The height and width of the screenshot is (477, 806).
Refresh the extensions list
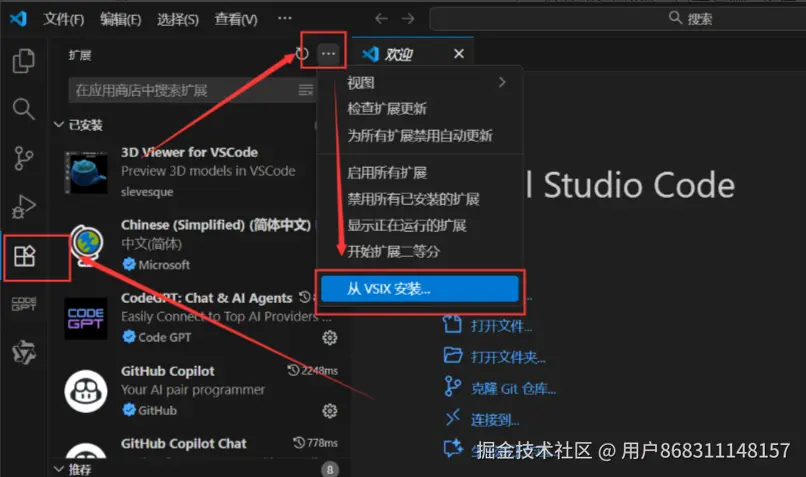pyautogui.click(x=302, y=53)
